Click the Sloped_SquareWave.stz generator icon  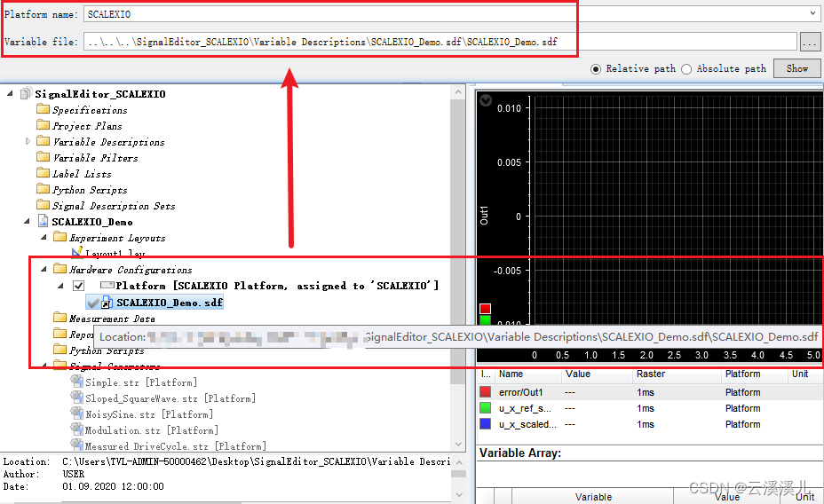76,398
